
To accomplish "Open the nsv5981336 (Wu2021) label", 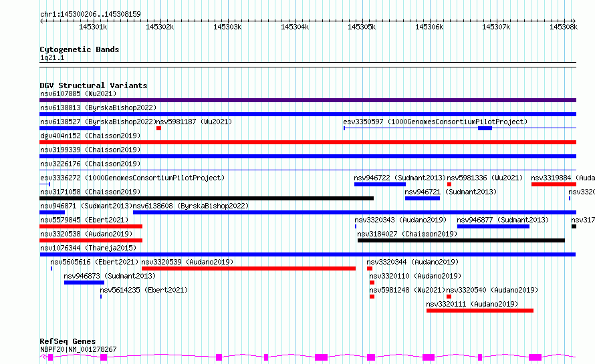I will (485, 178).
